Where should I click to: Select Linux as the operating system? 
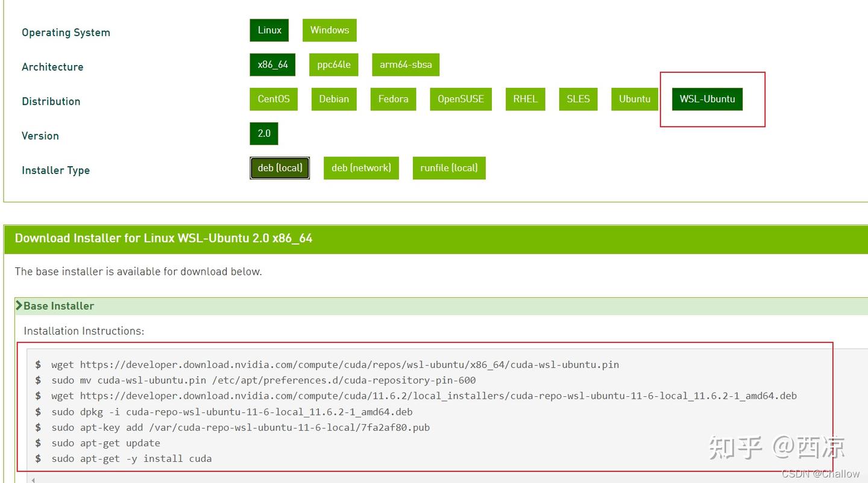tap(269, 30)
